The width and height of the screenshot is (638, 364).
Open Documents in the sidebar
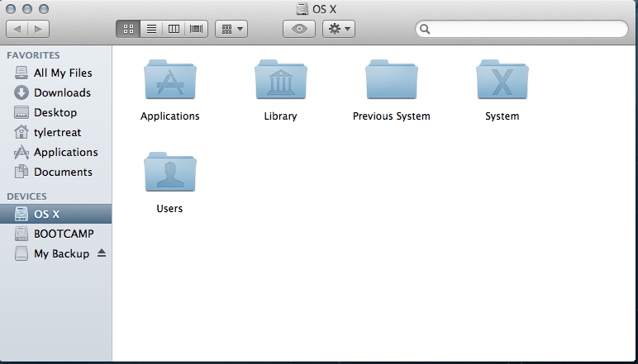click(55, 173)
